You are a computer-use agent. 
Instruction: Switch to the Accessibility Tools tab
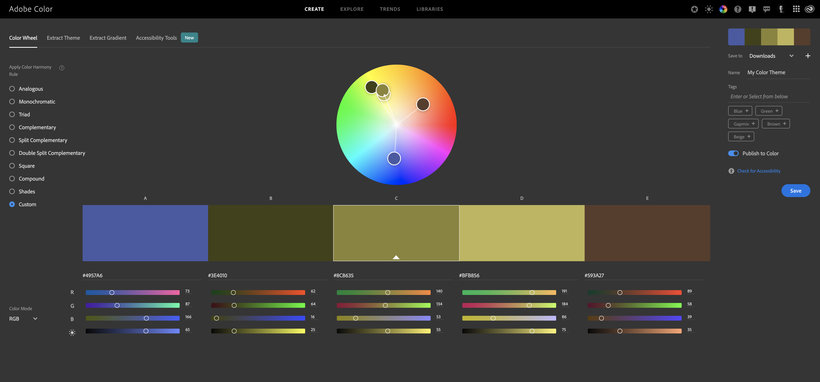156,38
